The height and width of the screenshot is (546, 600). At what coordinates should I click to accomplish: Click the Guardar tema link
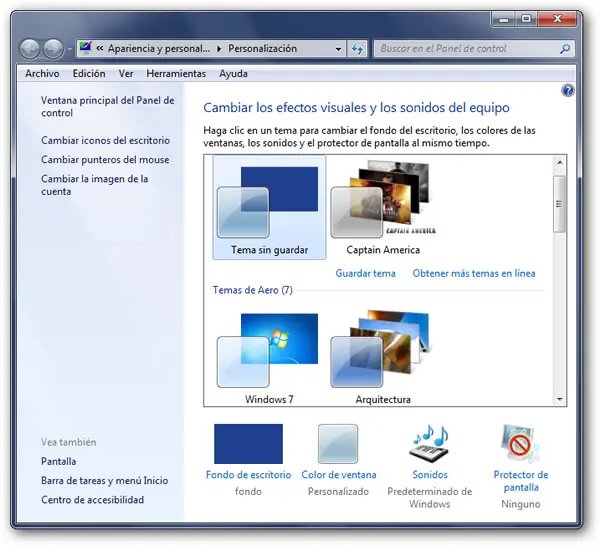[x=365, y=273]
